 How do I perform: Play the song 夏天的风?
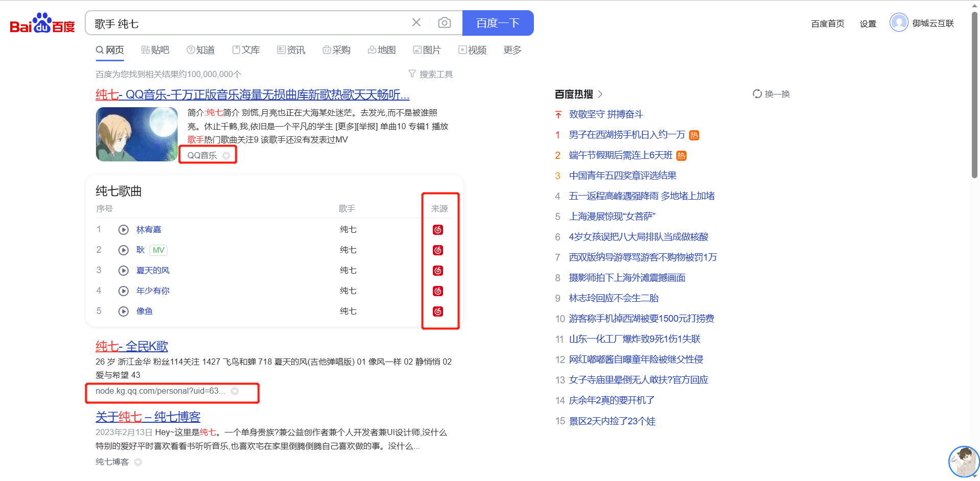coord(123,271)
